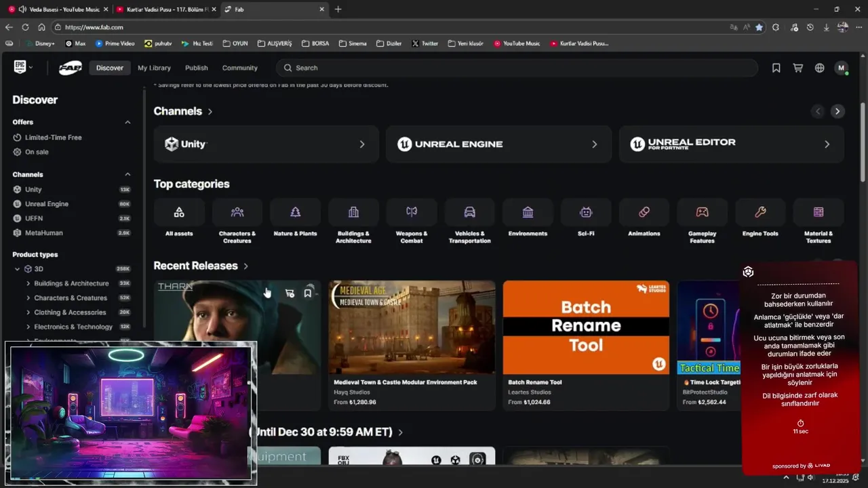Add hovered product to cart icon
The width and height of the screenshot is (868, 488).
pos(290,293)
